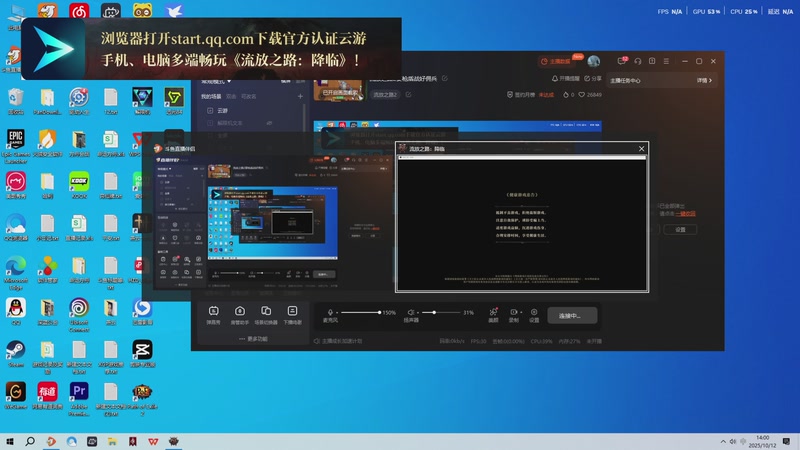Click the 连接中... stream button
The image size is (800, 450).
click(572, 315)
